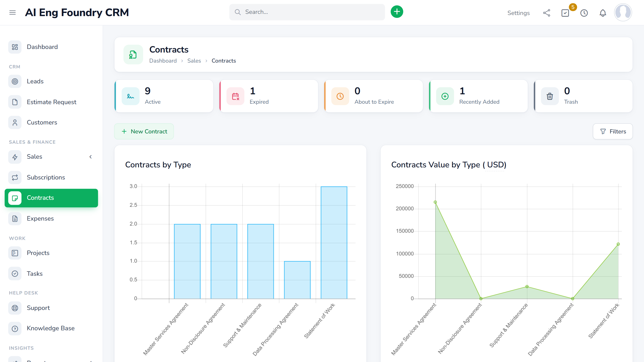Focus the Search input field

pos(307,12)
